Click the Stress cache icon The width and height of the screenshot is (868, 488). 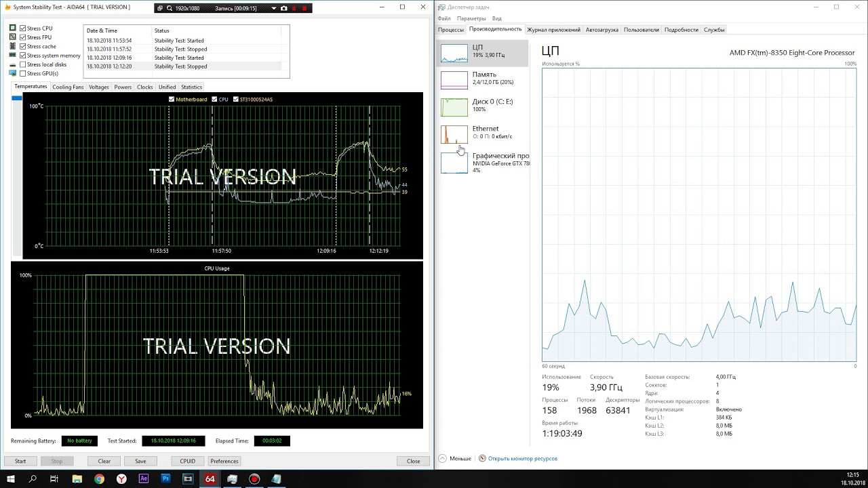[x=13, y=46]
